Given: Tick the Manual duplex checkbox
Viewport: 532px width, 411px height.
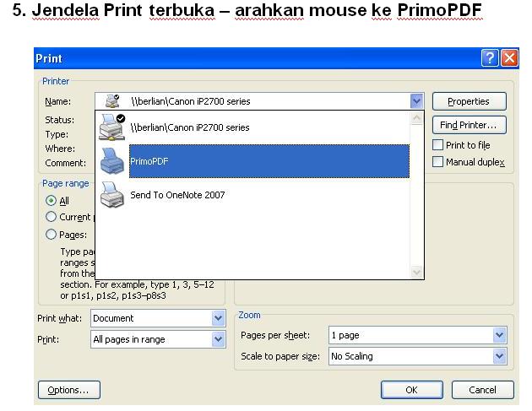Looking at the screenshot, I should pos(437,161).
